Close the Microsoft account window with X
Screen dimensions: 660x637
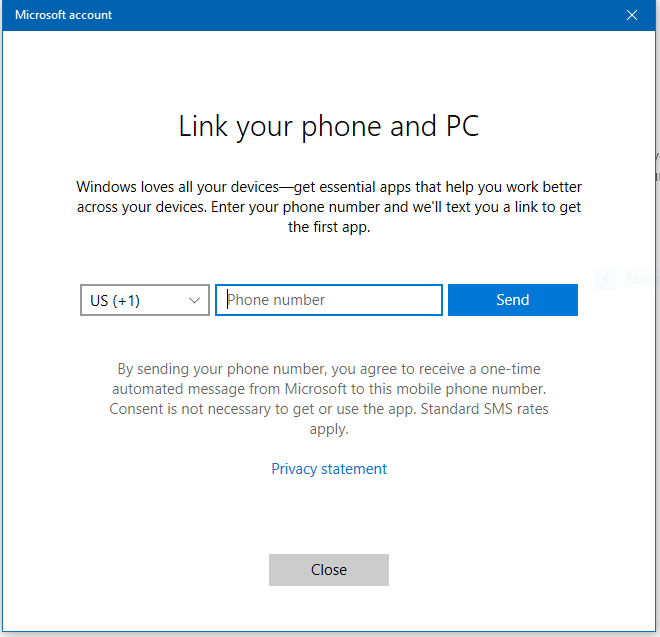coord(631,16)
